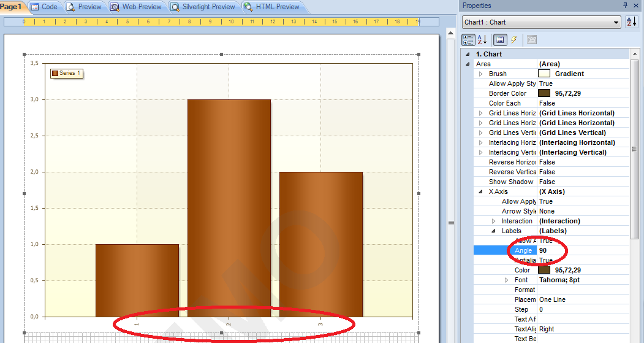The height and width of the screenshot is (343, 644).
Task: Select the bar labeled 1 in the chart
Action: pos(137,280)
